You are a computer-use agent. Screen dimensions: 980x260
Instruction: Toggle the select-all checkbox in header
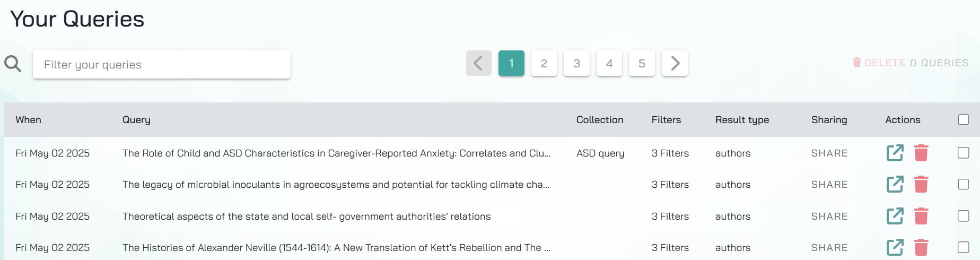(x=964, y=119)
